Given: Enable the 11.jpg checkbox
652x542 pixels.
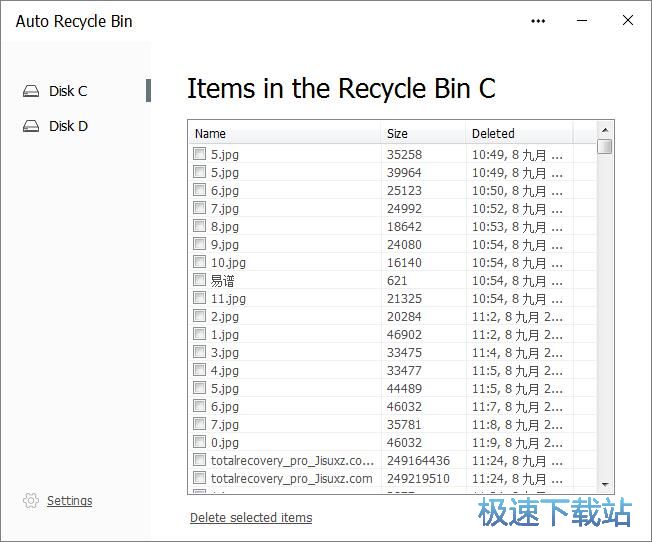Looking at the screenshot, I should pos(200,298).
